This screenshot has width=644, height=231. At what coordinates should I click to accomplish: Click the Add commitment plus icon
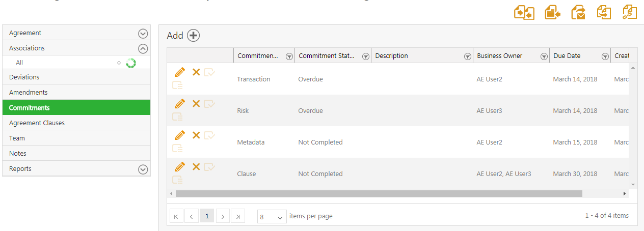click(x=194, y=36)
